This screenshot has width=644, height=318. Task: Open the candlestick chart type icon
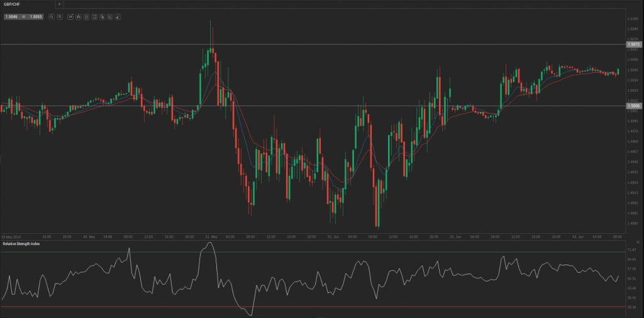pos(79,17)
